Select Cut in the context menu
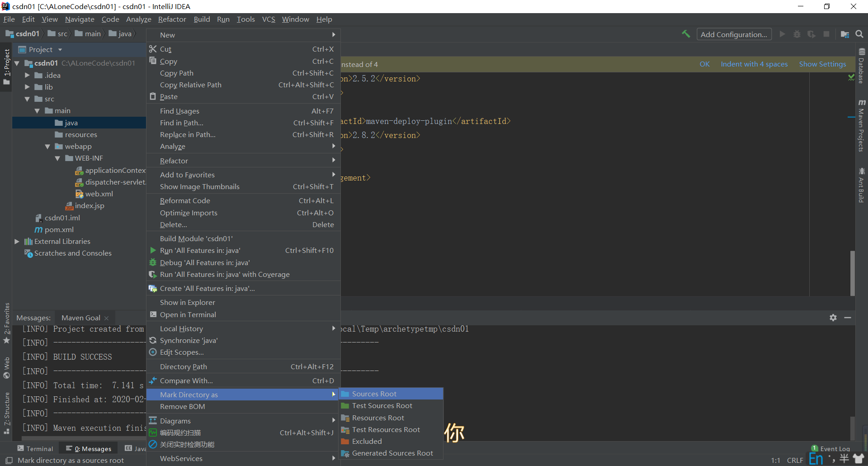This screenshot has height=466, width=868. click(243, 49)
